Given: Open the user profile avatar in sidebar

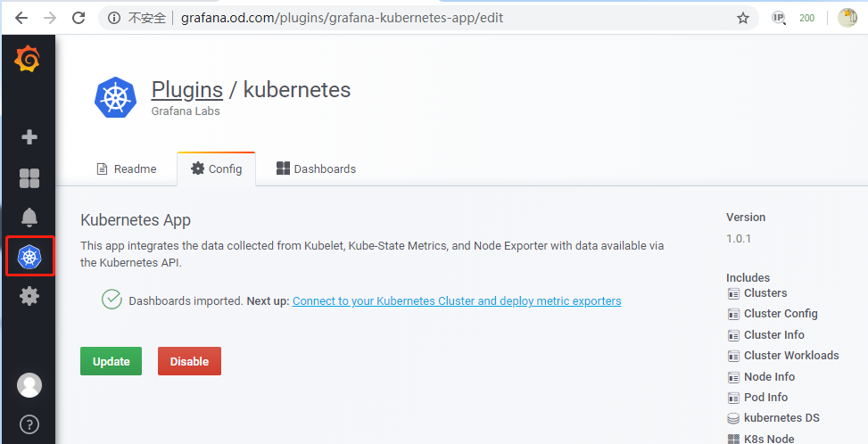Looking at the screenshot, I should [29, 385].
